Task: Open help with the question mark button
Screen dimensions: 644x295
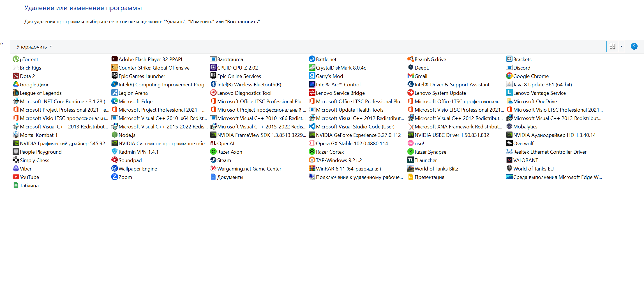Action: (634, 47)
